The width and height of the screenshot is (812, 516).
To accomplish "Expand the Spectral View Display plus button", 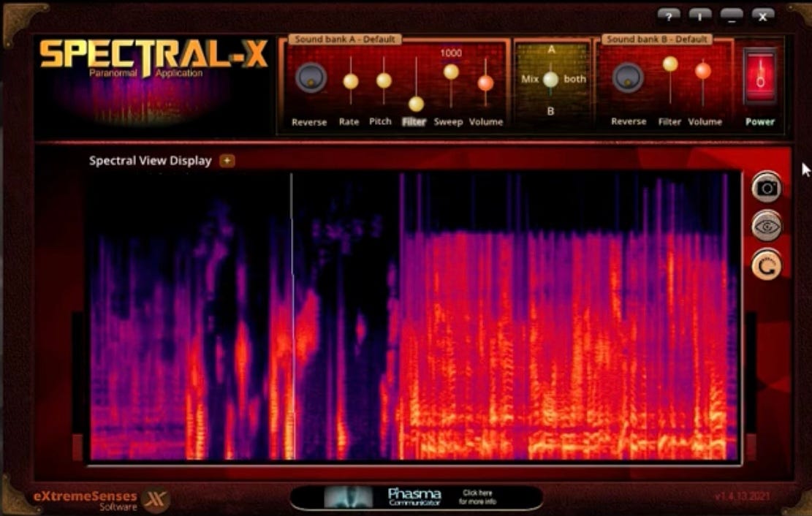I will tap(227, 161).
